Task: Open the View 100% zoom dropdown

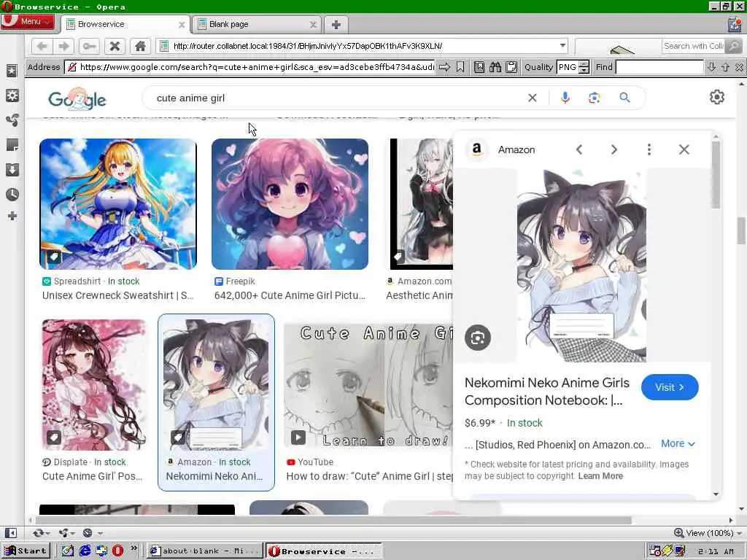Action: [708, 533]
